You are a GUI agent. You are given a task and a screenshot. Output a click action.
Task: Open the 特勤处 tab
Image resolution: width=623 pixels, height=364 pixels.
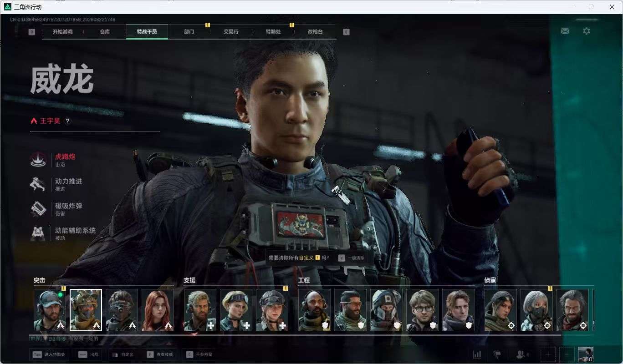[x=273, y=32]
